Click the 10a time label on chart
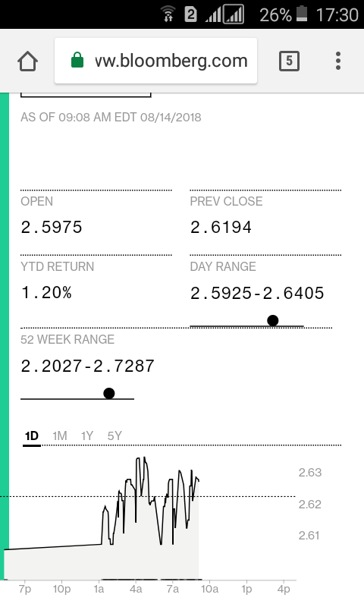Screen dimensions: 364x607 (x=209, y=590)
